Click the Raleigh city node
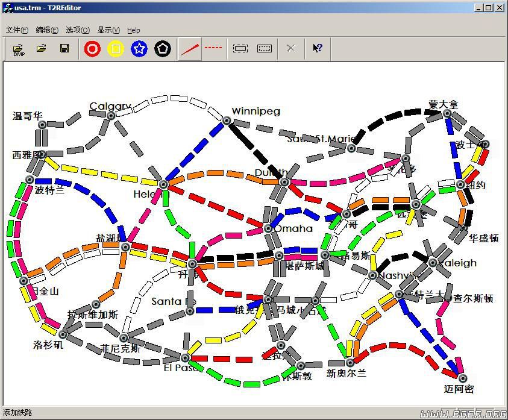The width and height of the screenshot is (508, 420). [x=433, y=263]
